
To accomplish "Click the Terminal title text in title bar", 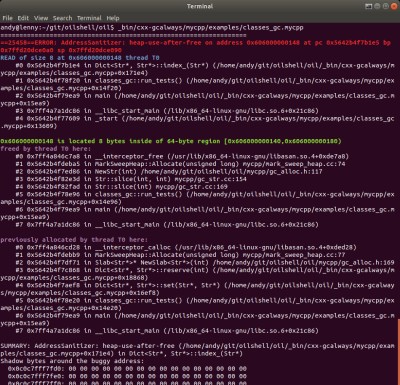I will click(x=200, y=6).
